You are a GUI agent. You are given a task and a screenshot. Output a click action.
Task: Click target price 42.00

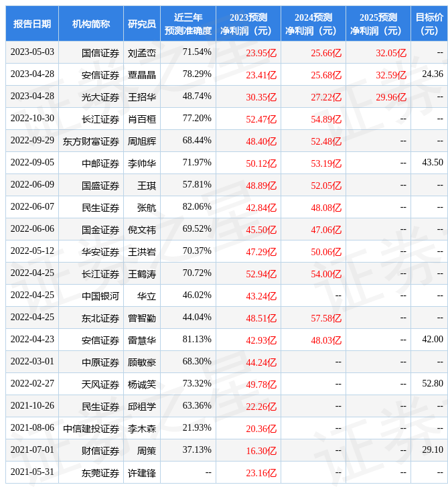click(x=433, y=340)
